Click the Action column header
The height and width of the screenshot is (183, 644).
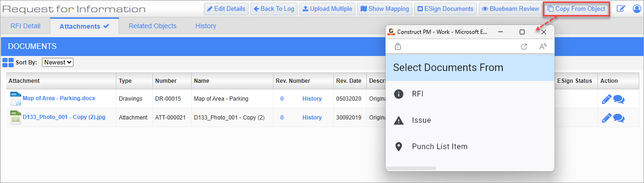[618, 81]
